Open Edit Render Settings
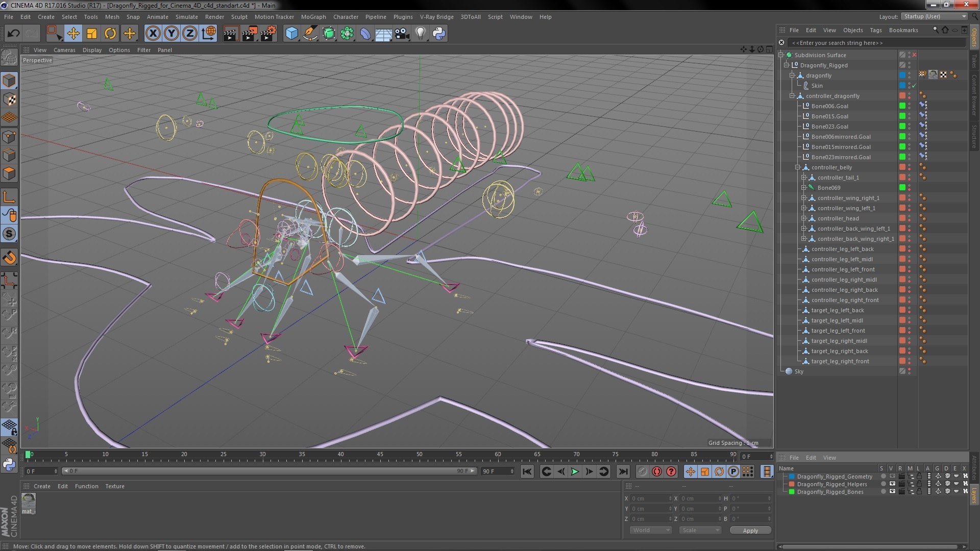Image resolution: width=980 pixels, height=551 pixels. 268,34
